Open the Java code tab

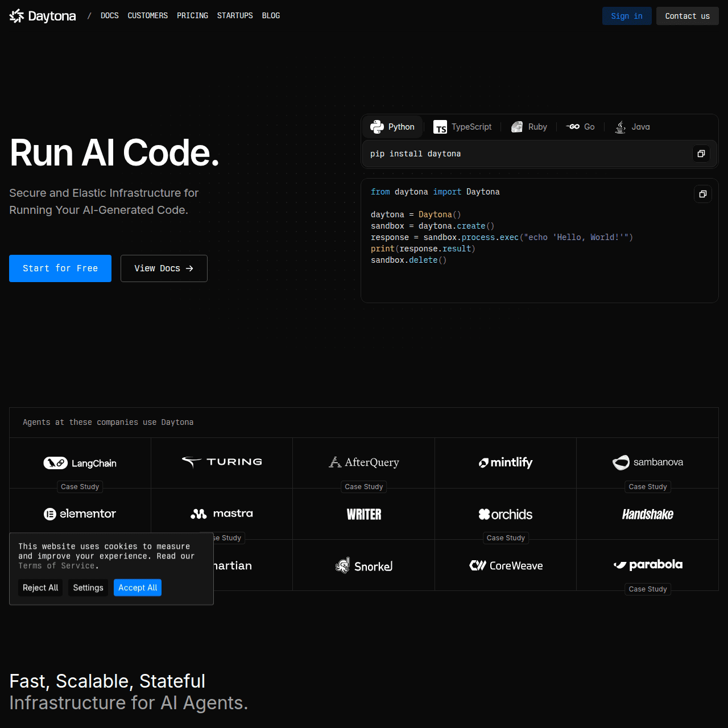point(632,127)
